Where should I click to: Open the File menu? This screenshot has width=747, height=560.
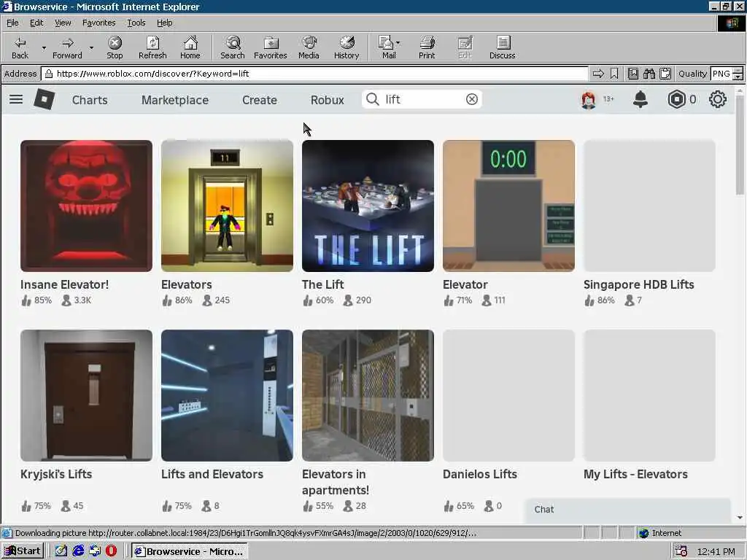pyautogui.click(x=12, y=23)
